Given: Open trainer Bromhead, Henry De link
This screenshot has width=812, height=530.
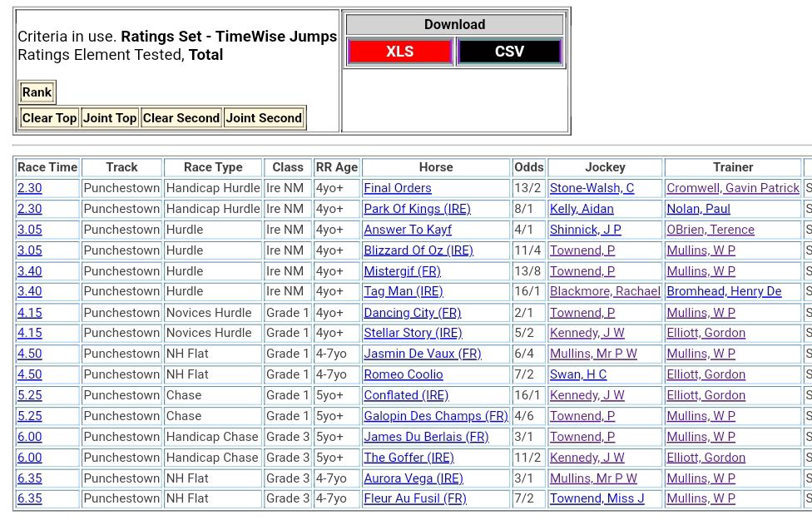Looking at the screenshot, I should [724, 291].
